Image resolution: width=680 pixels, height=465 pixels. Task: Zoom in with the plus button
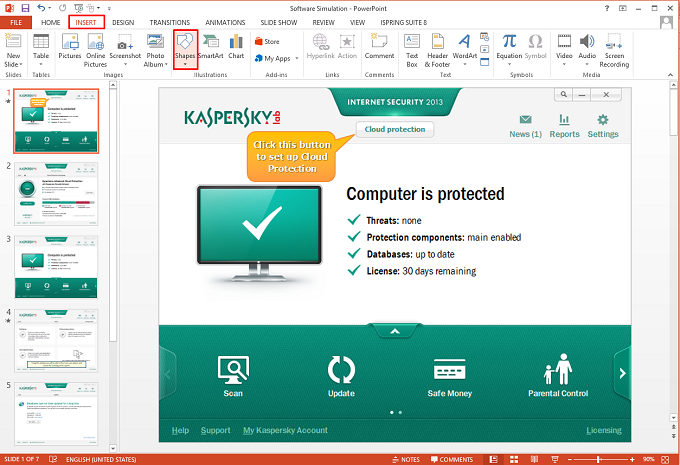pyautogui.click(x=632, y=459)
